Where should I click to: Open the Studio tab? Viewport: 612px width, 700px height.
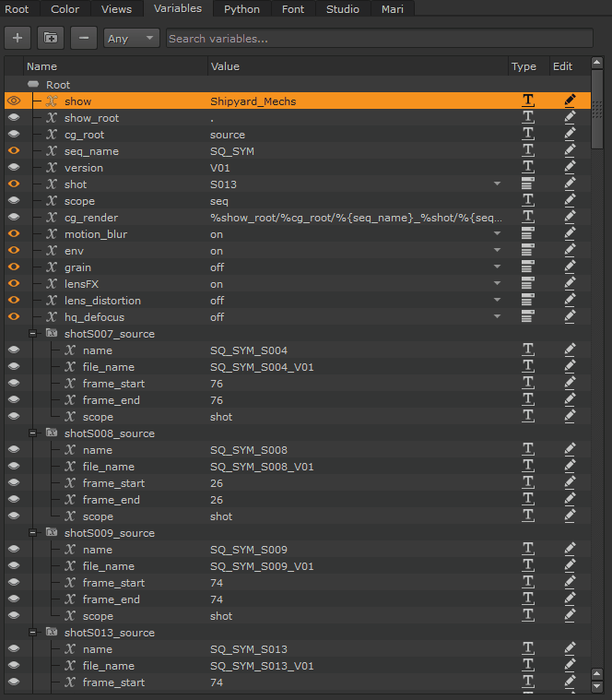pyautogui.click(x=343, y=9)
